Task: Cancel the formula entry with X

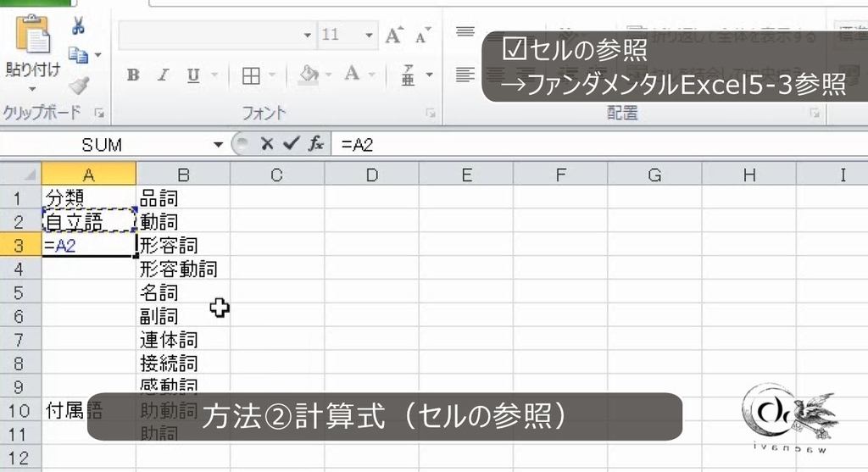Action: (267, 144)
